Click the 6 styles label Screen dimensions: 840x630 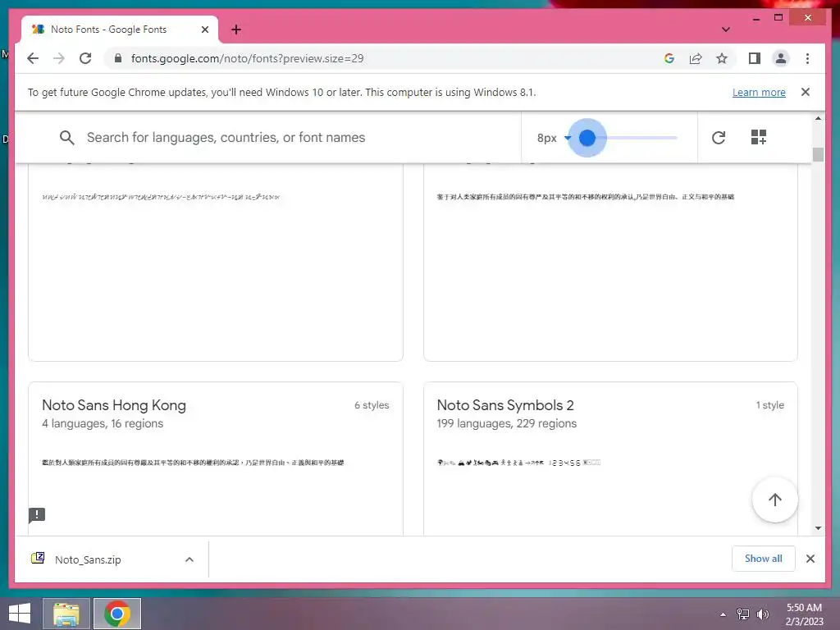[372, 405]
